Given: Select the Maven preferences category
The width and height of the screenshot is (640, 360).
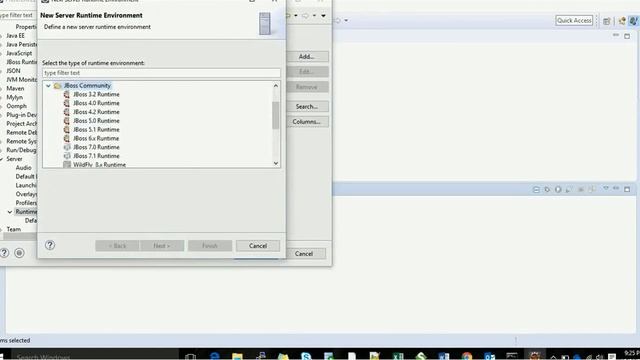Looking at the screenshot, I should point(15,89).
